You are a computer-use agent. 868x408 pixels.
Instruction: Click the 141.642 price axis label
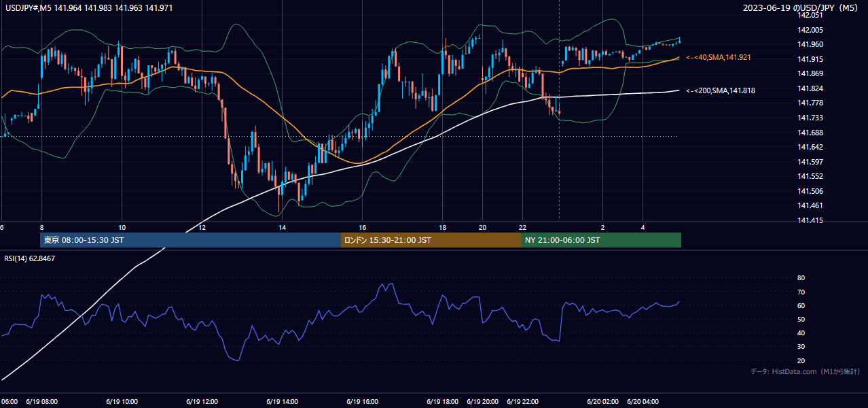click(811, 147)
